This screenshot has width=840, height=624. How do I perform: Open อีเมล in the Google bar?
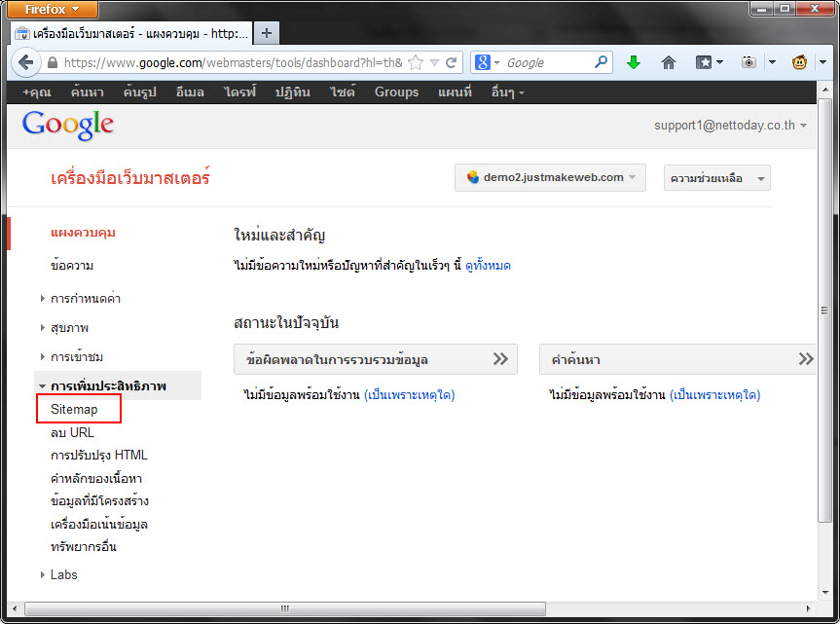coord(190,92)
